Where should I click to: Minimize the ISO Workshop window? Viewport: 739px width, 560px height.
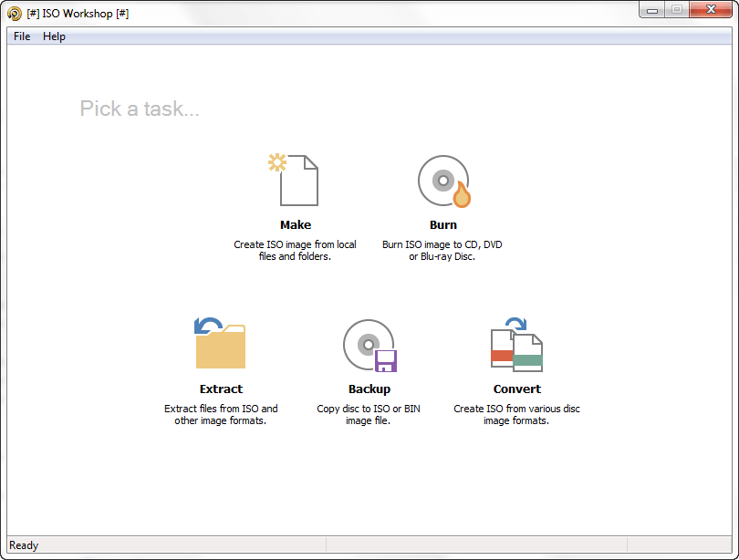tap(652, 10)
